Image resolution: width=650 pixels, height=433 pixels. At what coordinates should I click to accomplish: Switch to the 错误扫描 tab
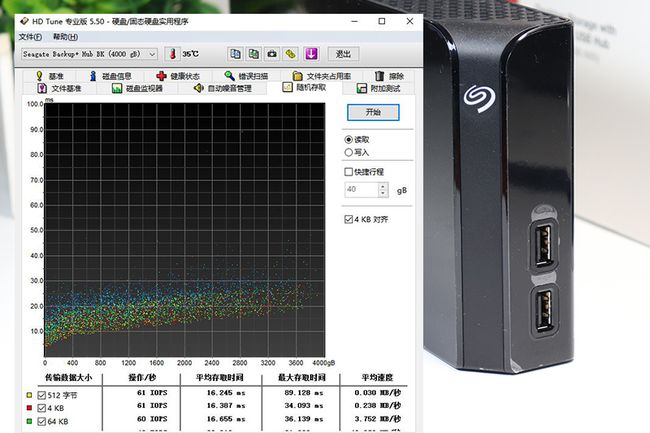pyautogui.click(x=246, y=76)
